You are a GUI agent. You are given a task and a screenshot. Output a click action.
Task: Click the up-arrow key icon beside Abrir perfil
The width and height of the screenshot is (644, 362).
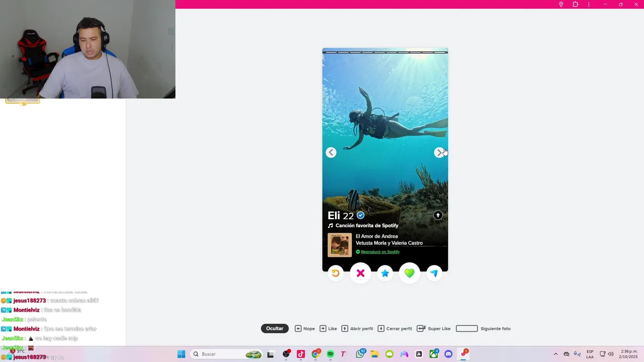[345, 328]
